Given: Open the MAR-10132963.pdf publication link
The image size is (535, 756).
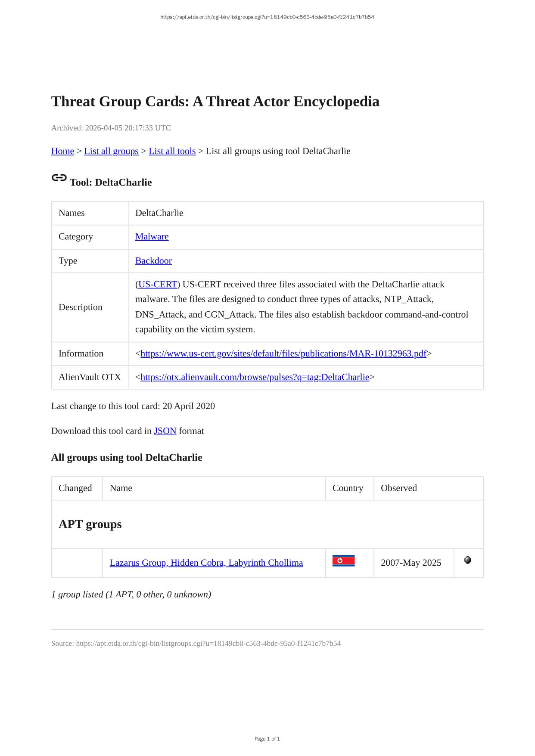Looking at the screenshot, I should pyautogui.click(x=283, y=354).
